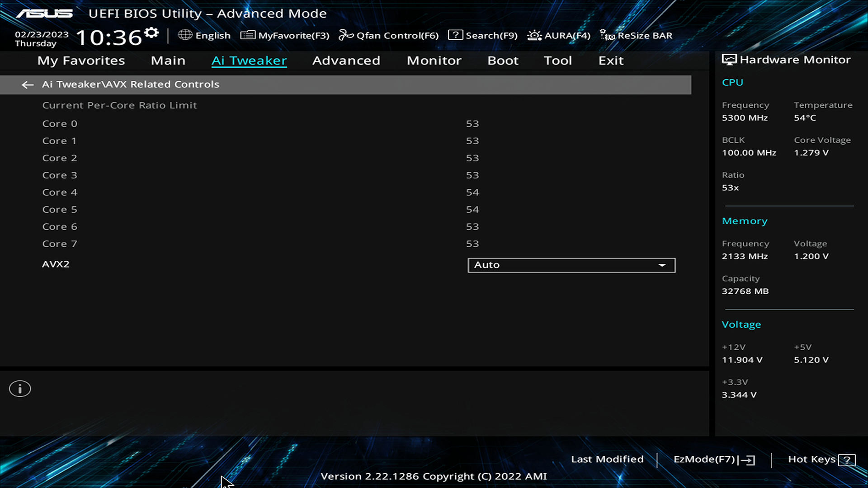Select the AVX2 setting label
Image resolution: width=868 pixels, height=488 pixels.
56,264
